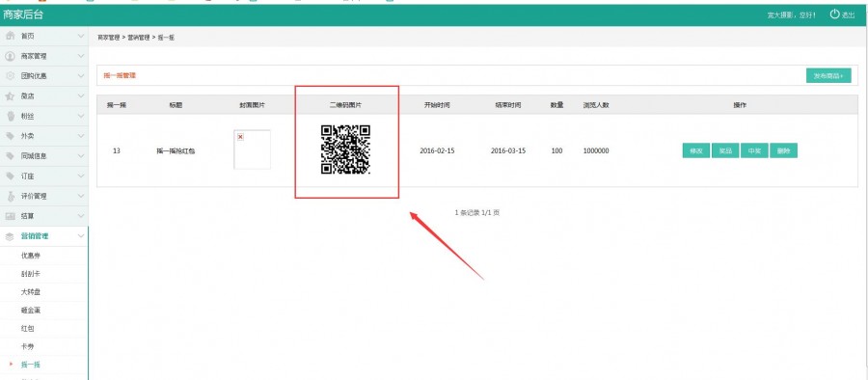
Task: Click the 评价管理 icon in sidebar
Action: click(10, 196)
